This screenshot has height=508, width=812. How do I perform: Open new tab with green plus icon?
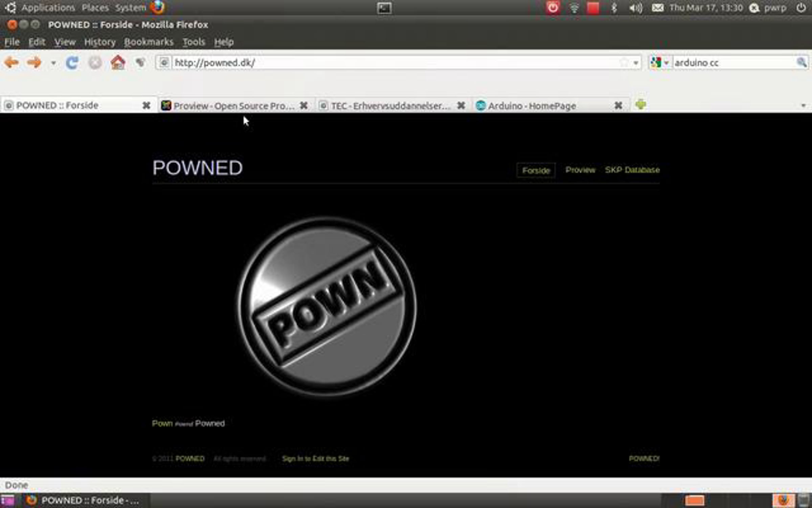640,105
